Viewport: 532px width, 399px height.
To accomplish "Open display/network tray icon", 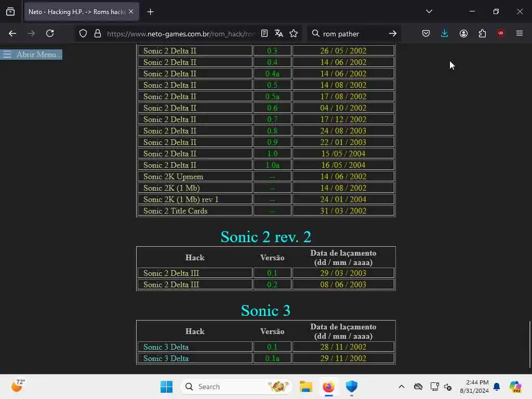I will (435, 387).
